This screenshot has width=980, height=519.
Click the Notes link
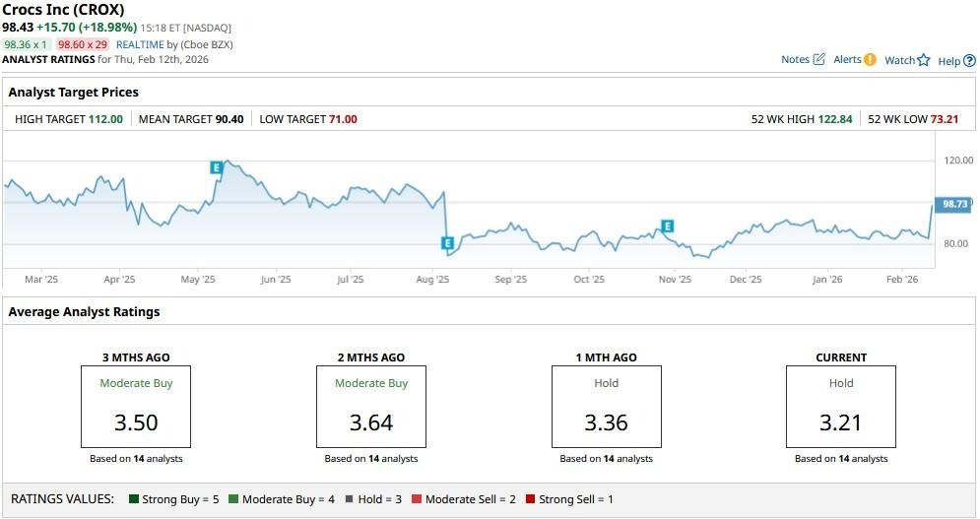point(795,59)
